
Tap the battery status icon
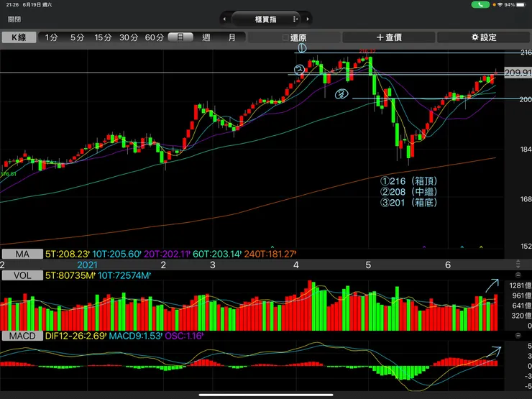coord(520,5)
